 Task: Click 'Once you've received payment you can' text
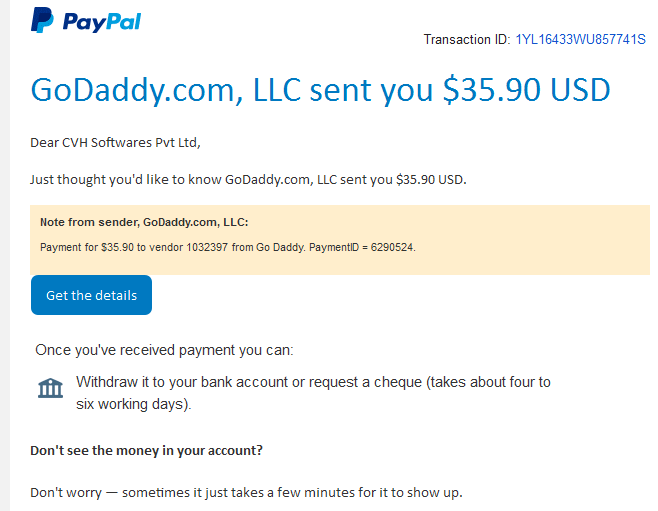coord(164,350)
